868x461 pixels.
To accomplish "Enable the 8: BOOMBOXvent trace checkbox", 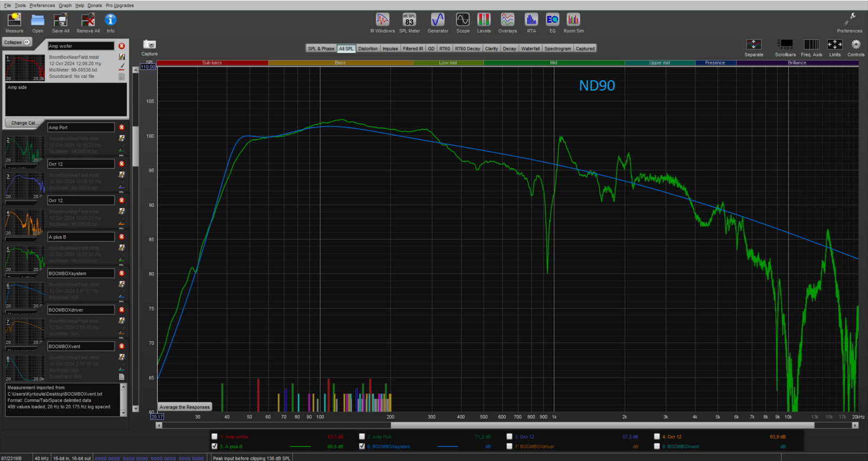I will tap(657, 446).
